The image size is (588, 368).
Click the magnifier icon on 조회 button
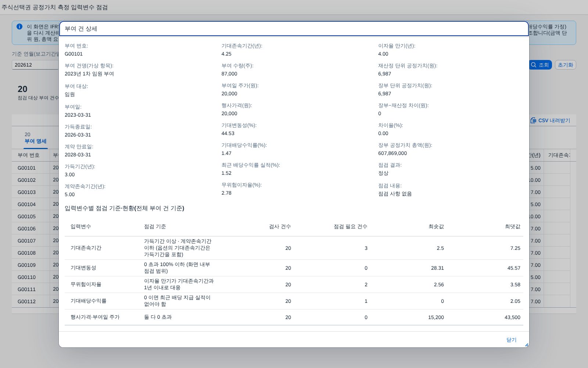(x=534, y=65)
